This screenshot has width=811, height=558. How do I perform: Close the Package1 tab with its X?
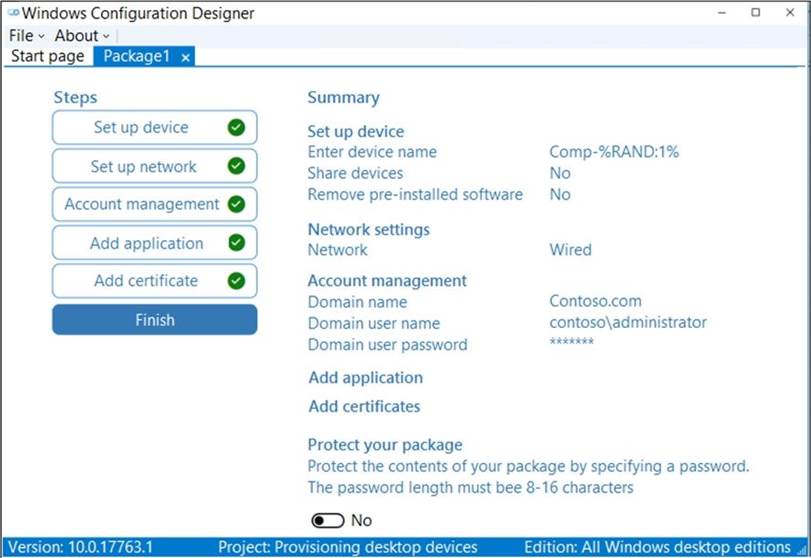pyautogui.click(x=186, y=57)
